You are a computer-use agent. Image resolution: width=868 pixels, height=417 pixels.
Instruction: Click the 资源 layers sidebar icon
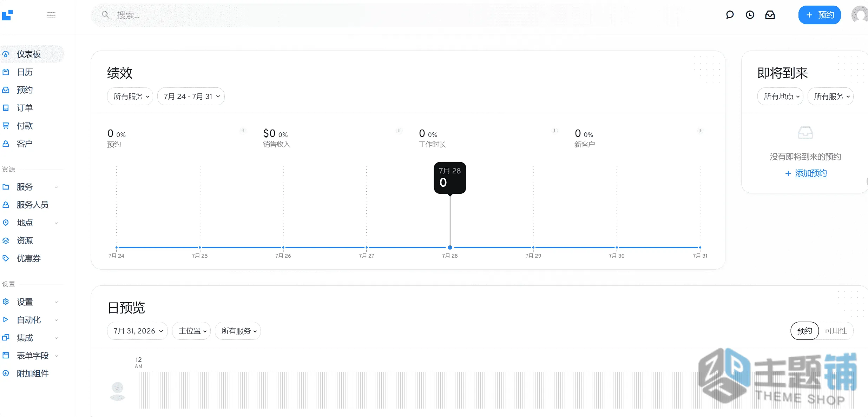tap(6, 240)
